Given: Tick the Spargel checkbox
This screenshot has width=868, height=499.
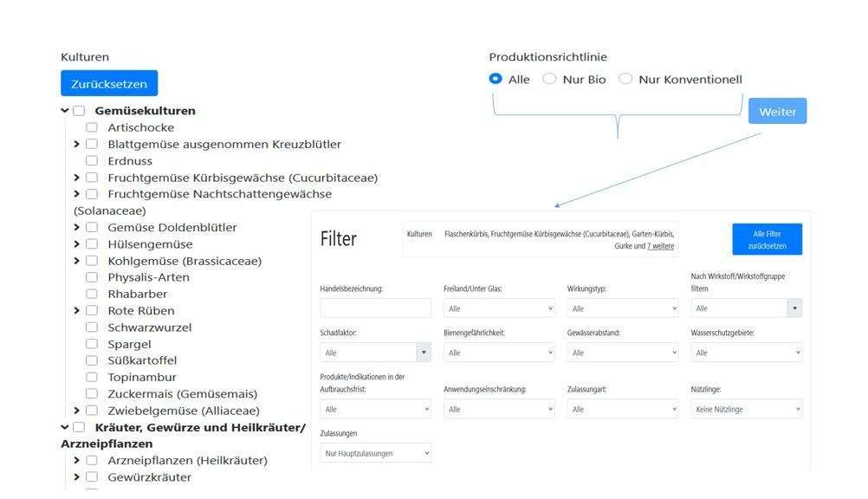Looking at the screenshot, I should (92, 345).
